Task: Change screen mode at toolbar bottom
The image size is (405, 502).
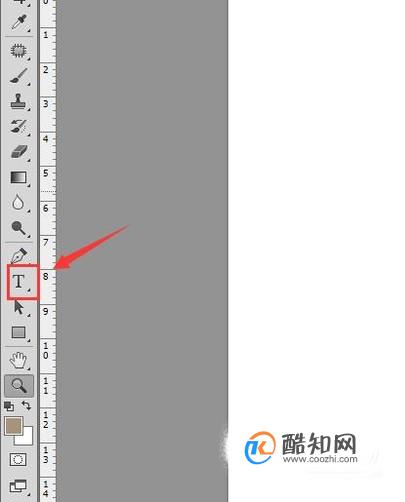Action: (18, 486)
